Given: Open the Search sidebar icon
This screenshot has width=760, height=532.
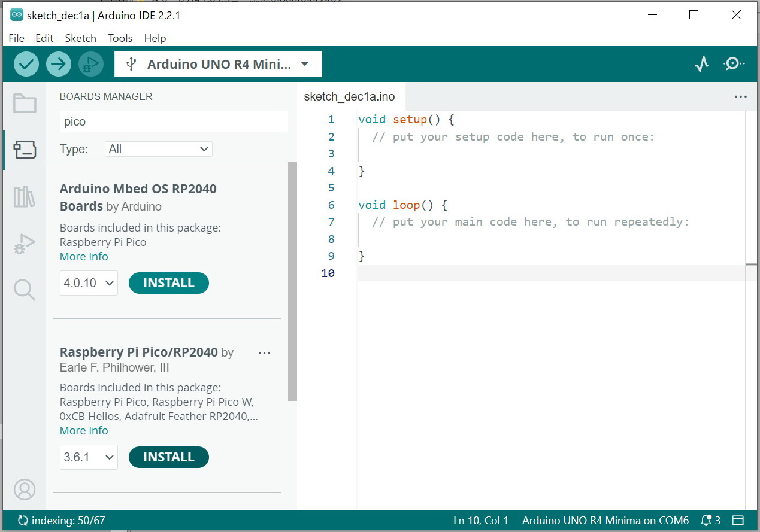Looking at the screenshot, I should pyautogui.click(x=25, y=290).
